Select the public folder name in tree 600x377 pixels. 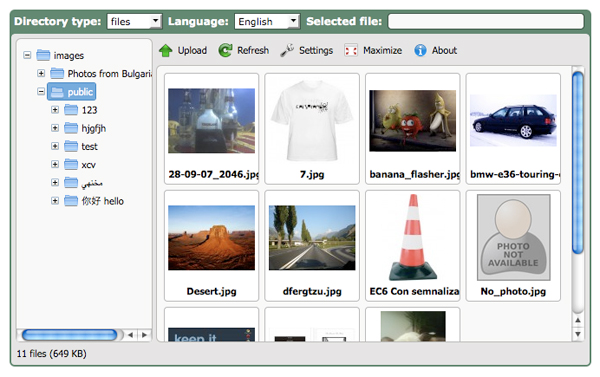pyautogui.click(x=80, y=92)
